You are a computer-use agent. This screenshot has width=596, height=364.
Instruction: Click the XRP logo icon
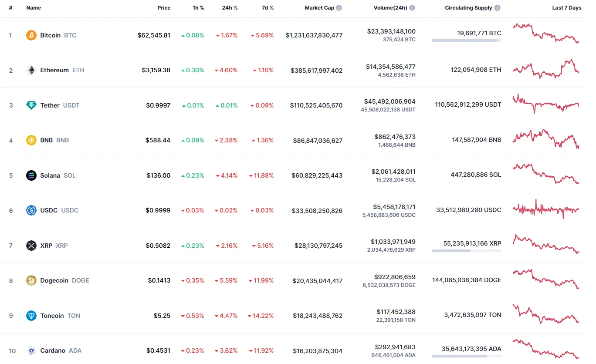click(x=31, y=246)
